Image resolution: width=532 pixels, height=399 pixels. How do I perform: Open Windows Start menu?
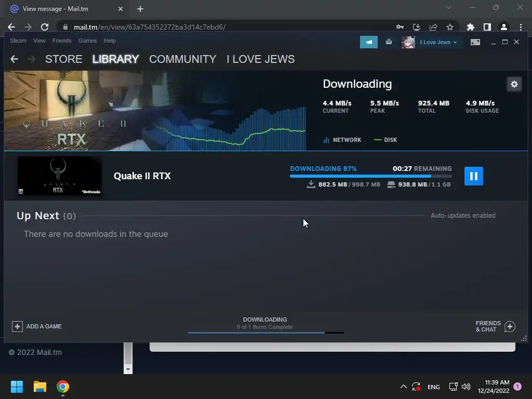pos(17,387)
